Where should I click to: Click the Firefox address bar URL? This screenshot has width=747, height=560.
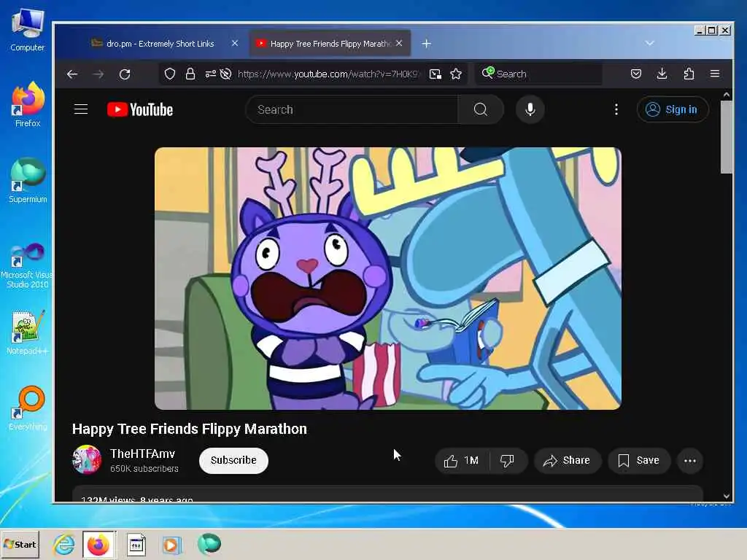328,74
